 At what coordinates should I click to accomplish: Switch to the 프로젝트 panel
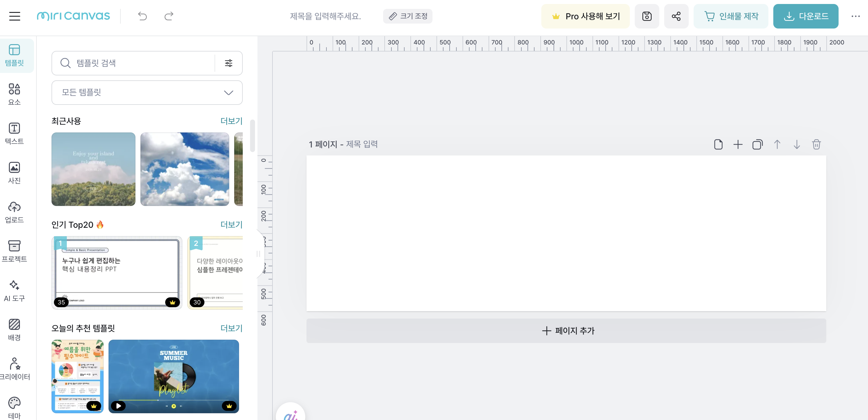tap(14, 251)
